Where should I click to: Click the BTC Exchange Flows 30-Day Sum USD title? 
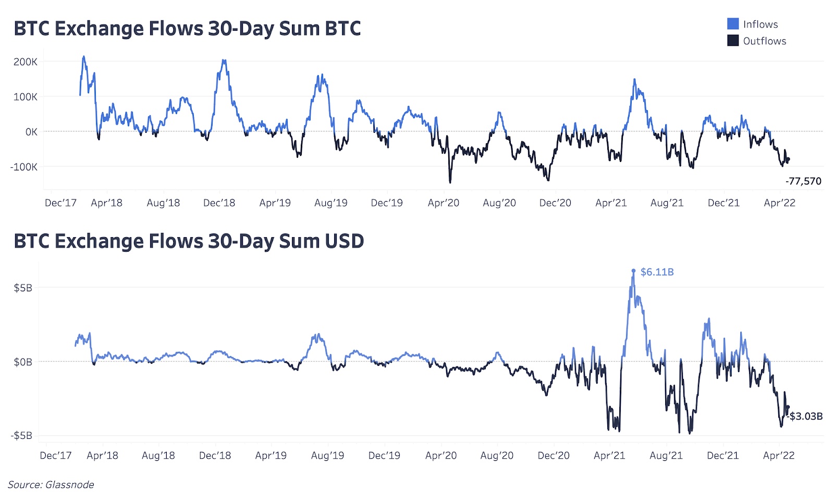pyautogui.click(x=189, y=241)
